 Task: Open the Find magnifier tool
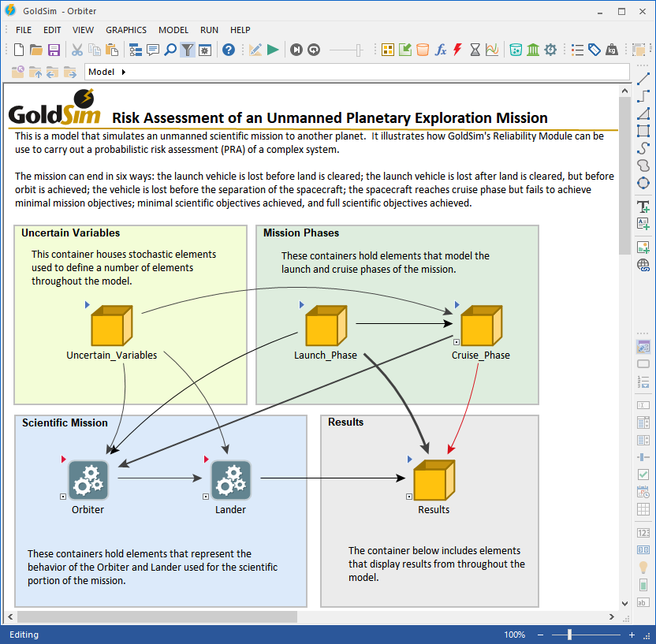[x=170, y=50]
